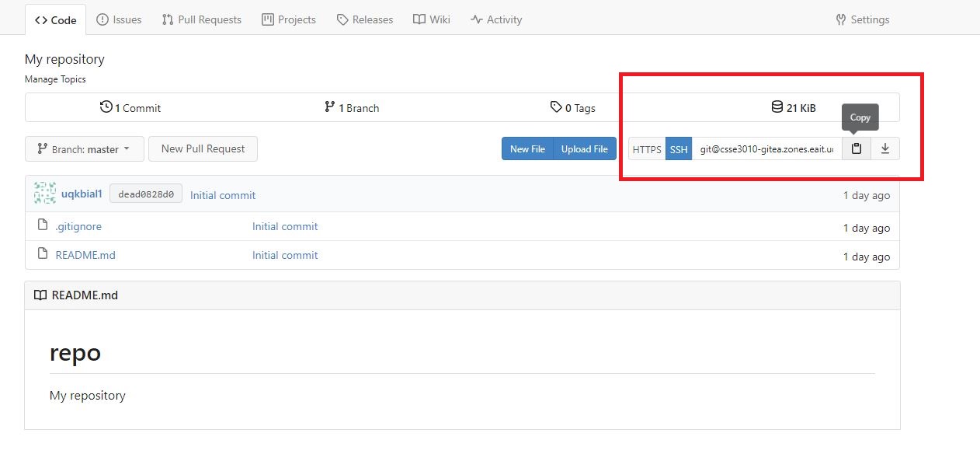The image size is (980, 454).
Task: Select the HTTPS clone option
Action: tap(647, 149)
